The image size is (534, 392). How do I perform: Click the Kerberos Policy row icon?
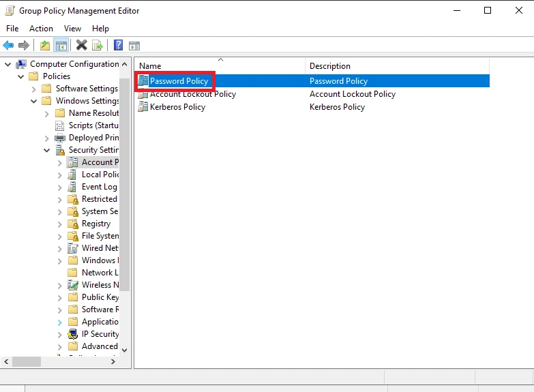pos(143,107)
